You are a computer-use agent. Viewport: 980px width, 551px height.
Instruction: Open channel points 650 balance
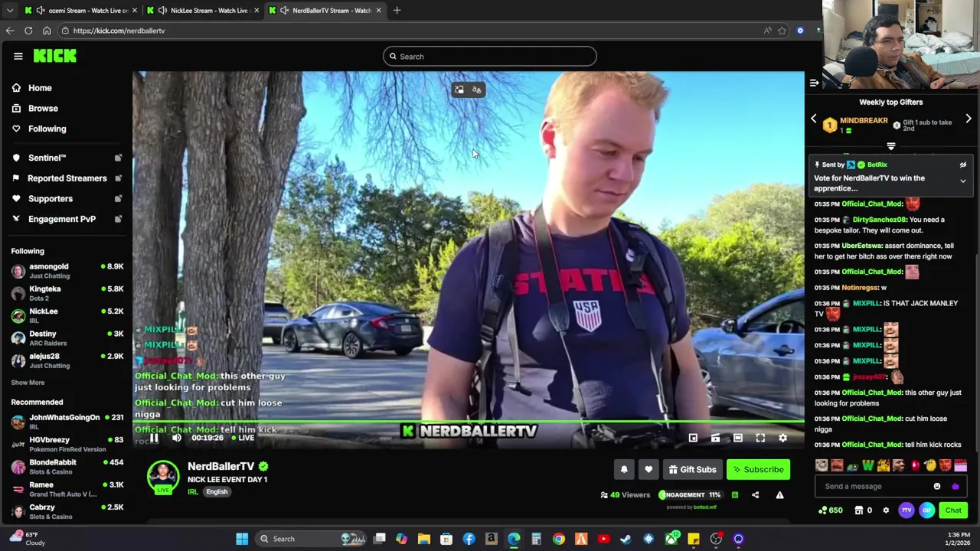pos(831,510)
